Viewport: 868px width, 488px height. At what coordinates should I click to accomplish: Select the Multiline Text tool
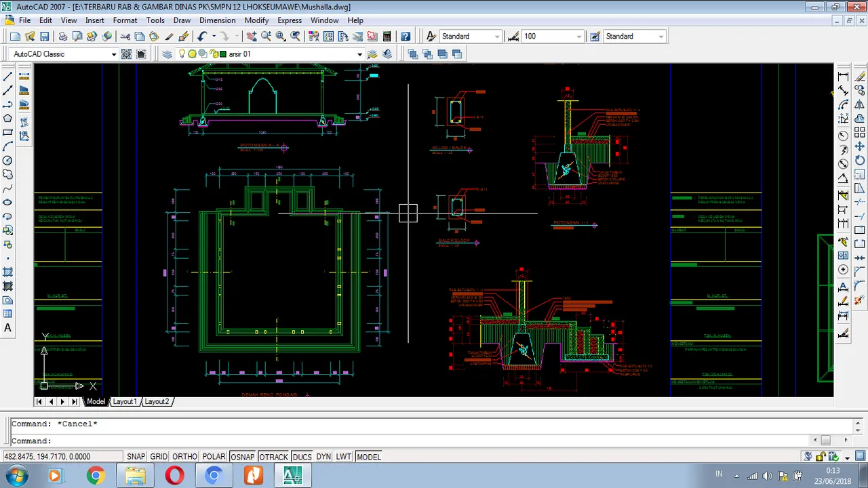coord(8,328)
